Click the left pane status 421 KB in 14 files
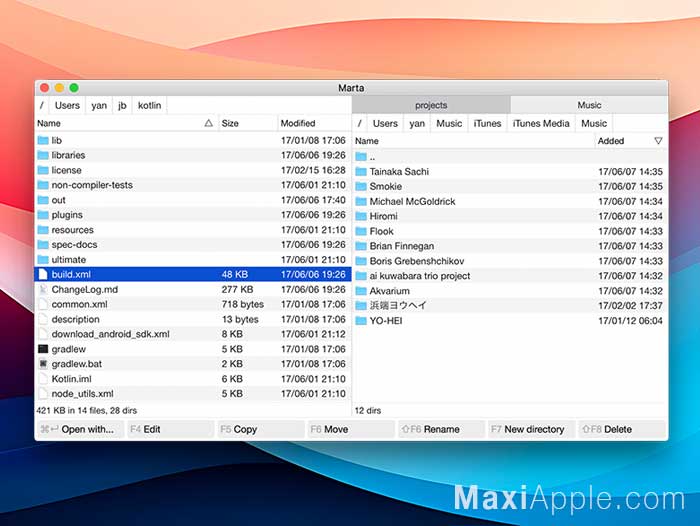 [x=87, y=410]
